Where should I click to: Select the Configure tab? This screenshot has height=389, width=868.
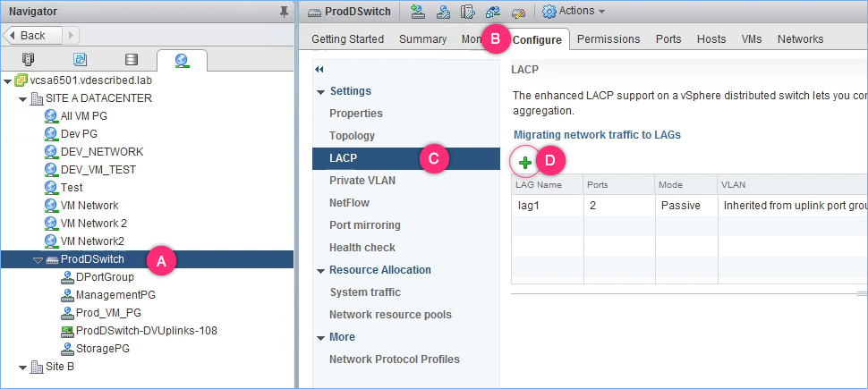[538, 40]
